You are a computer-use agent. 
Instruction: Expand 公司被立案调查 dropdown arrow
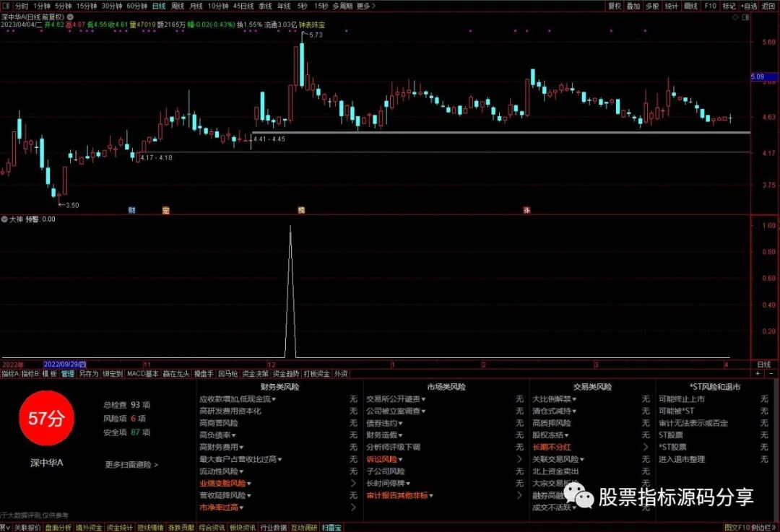(423, 411)
